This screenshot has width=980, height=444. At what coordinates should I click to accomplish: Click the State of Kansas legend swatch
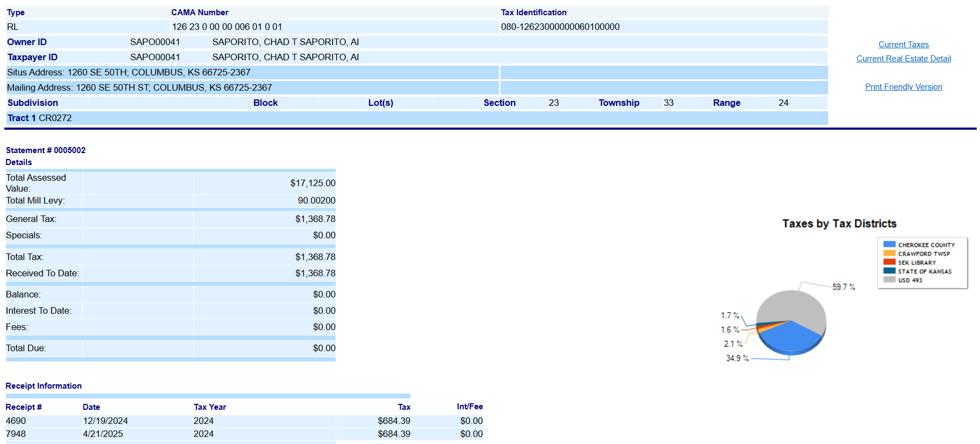tap(889, 271)
